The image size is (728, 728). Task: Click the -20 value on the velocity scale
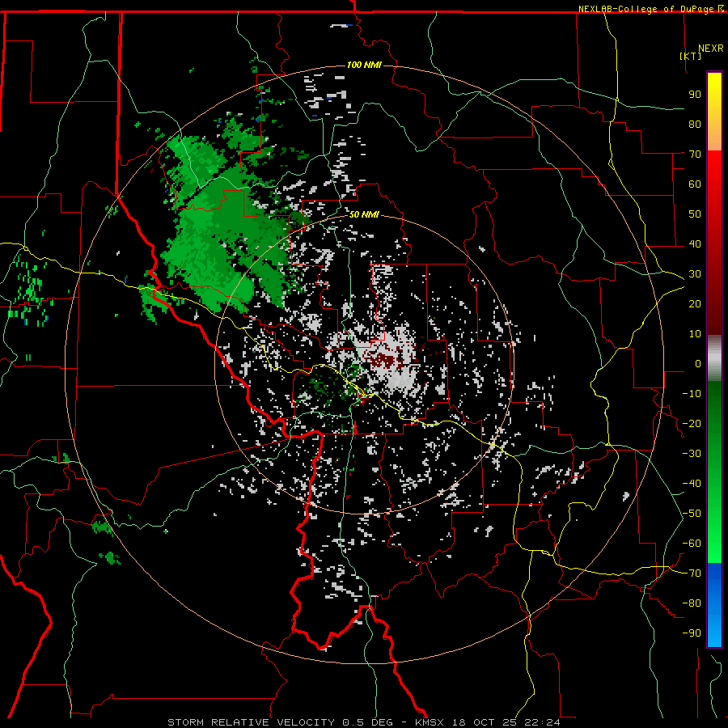(x=692, y=423)
